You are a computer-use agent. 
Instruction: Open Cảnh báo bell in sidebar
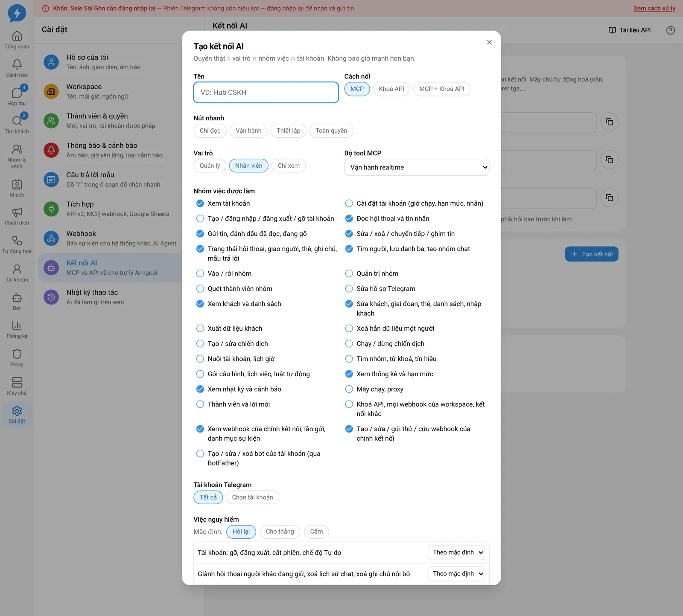point(17,68)
